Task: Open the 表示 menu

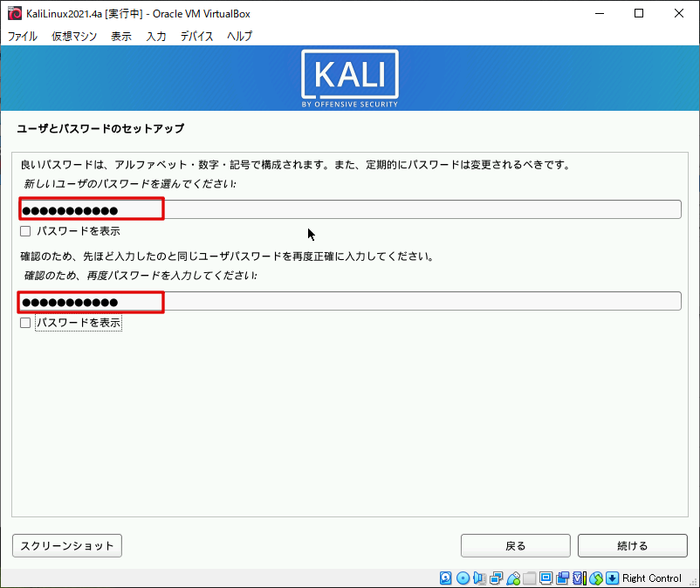Action: (x=121, y=36)
